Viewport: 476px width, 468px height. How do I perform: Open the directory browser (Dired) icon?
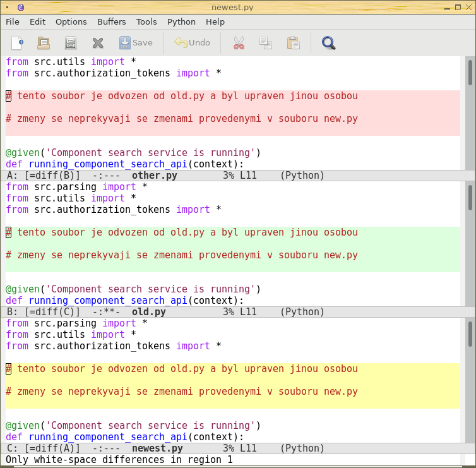(x=71, y=43)
